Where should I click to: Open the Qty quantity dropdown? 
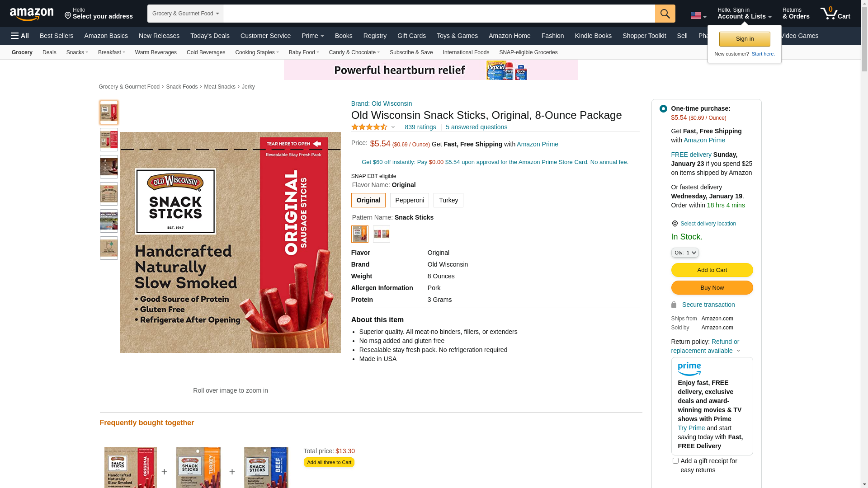(685, 253)
